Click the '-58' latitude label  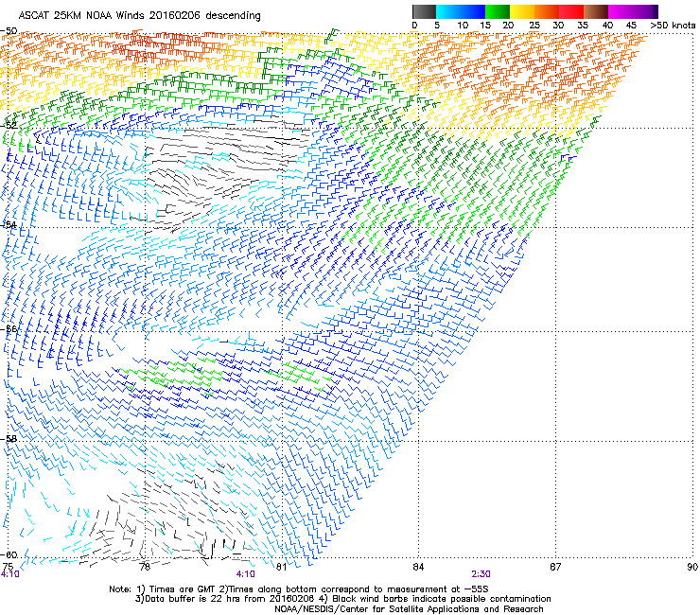pyautogui.click(x=9, y=439)
